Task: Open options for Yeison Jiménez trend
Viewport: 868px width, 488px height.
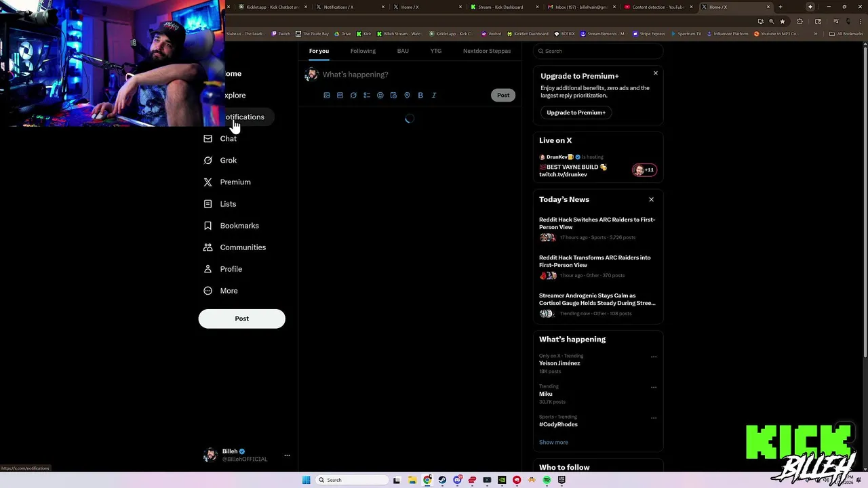Action: (x=654, y=357)
